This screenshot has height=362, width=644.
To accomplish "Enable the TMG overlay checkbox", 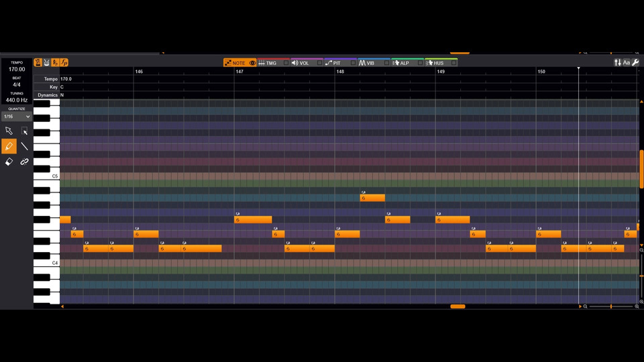I will coord(286,63).
